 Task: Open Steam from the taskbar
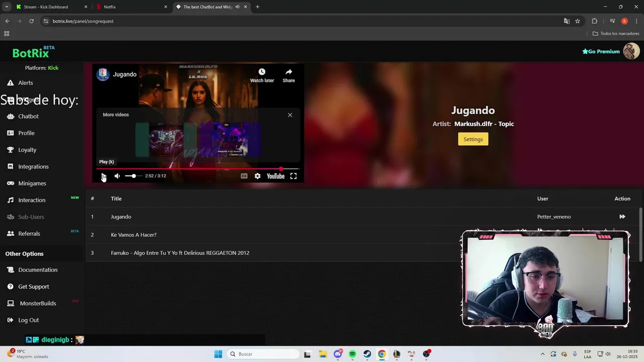(x=367, y=354)
